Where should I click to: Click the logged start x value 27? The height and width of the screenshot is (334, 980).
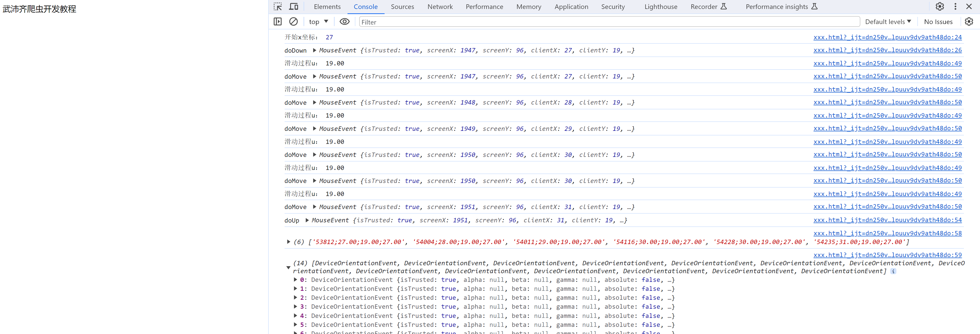[329, 37]
